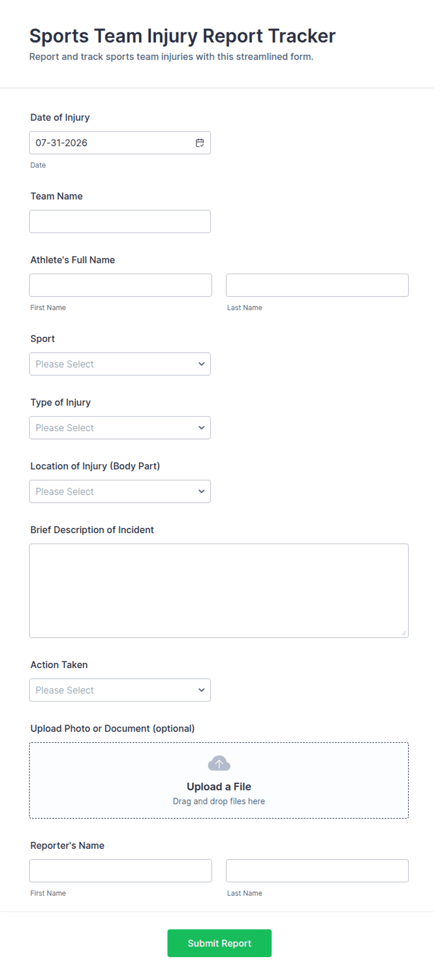Screen dimensions: 434x980
Task: Submit the injury report
Action: [219, 943]
